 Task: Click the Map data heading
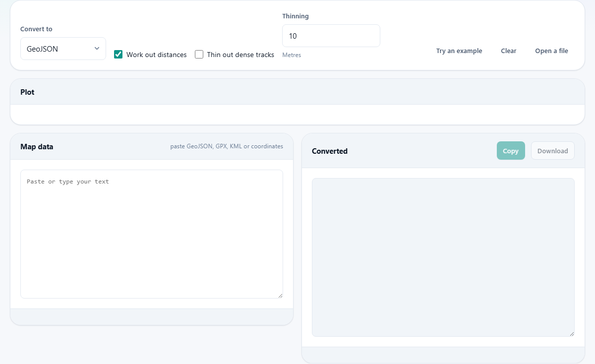click(37, 146)
